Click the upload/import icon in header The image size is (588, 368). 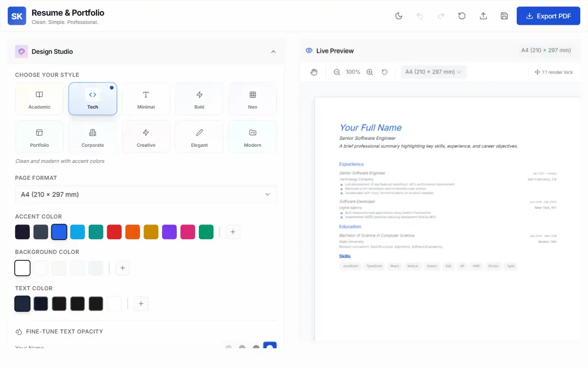pos(483,16)
